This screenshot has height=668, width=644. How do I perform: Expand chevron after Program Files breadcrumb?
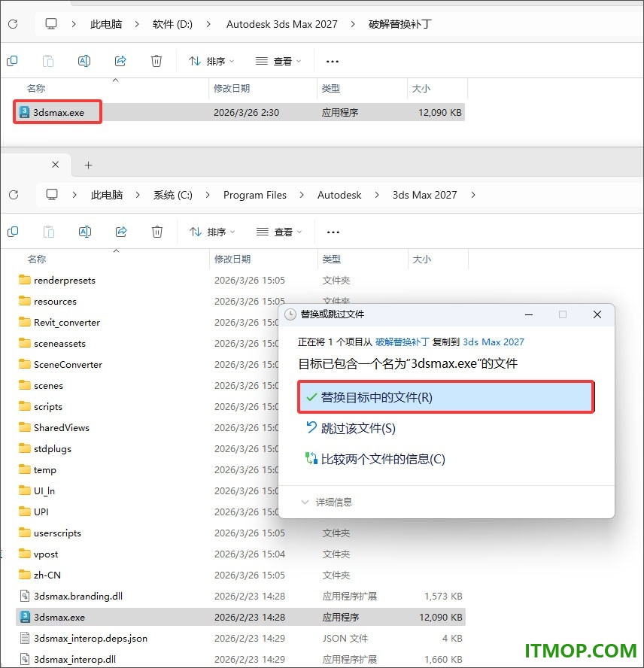coord(302,195)
